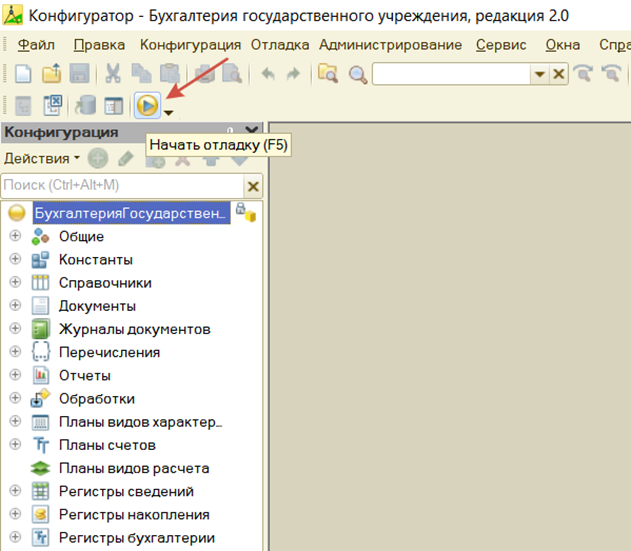This screenshot has height=551, width=631.
Task: Click the Find previous binoculars icon
Action: point(611,74)
